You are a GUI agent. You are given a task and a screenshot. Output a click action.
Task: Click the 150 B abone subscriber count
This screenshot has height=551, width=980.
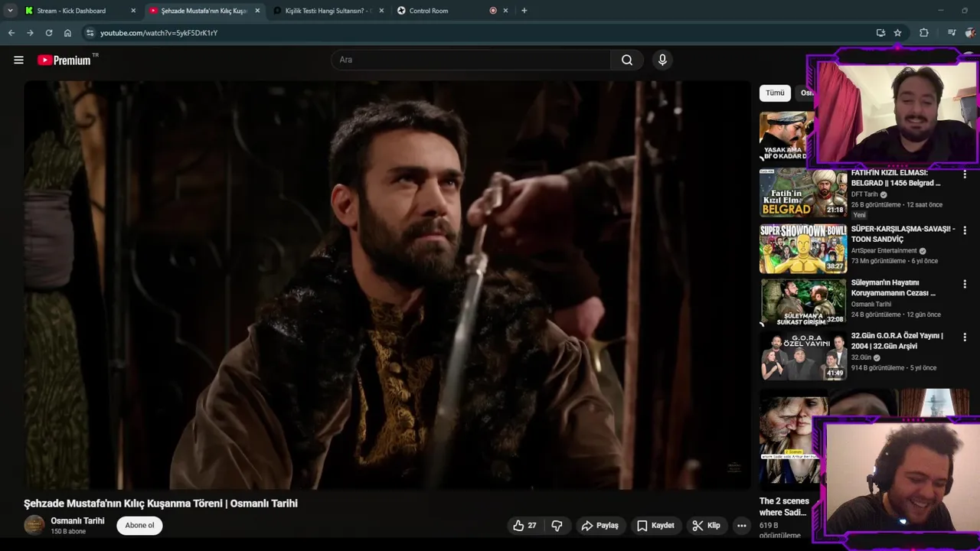coord(68,531)
